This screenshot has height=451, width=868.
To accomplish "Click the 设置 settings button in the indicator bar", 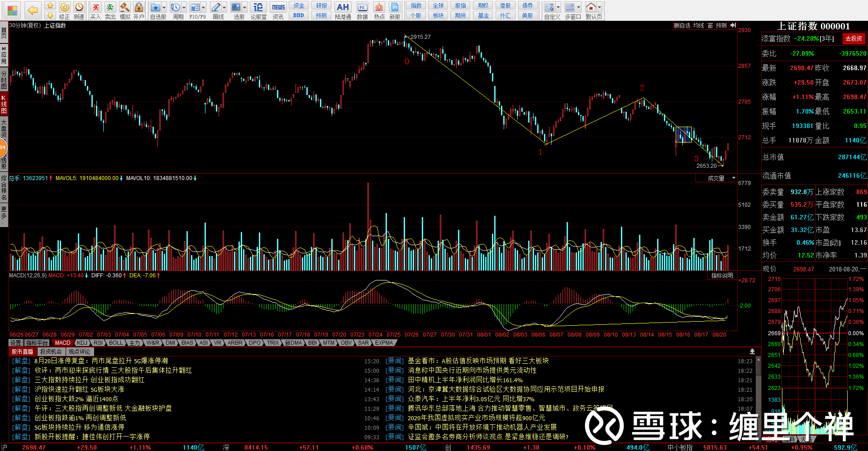I will tap(16, 343).
